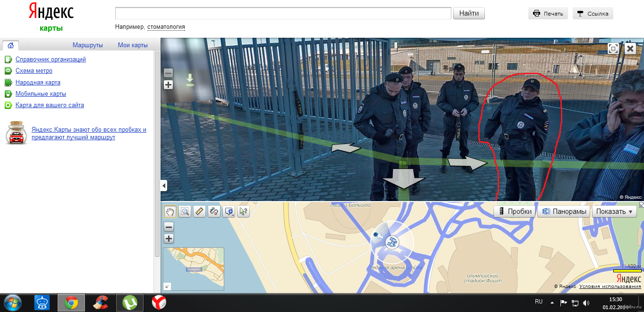This screenshot has height=312, width=644.
Task: Open the Схема метро link
Action: (34, 71)
